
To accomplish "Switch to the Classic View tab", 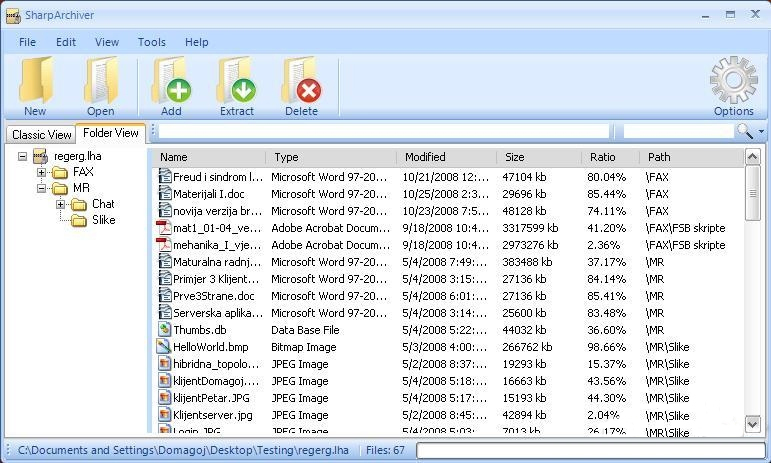I will point(42,135).
